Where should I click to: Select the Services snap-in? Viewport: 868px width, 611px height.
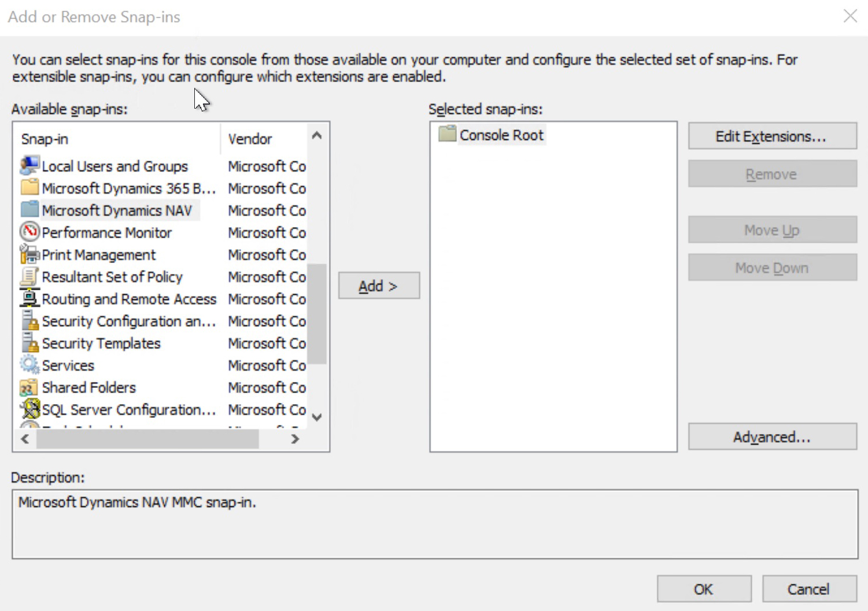68,365
